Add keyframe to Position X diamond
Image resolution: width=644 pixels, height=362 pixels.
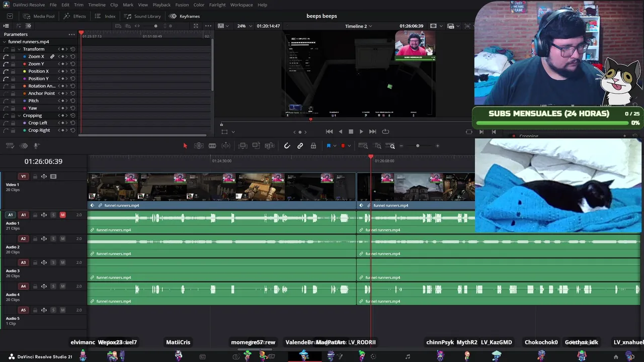(63, 71)
